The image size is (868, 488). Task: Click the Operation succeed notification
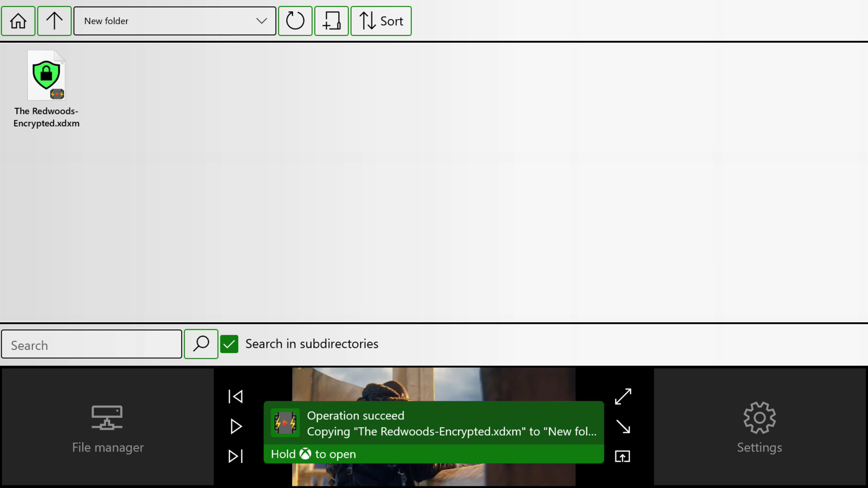pyautogui.click(x=433, y=423)
